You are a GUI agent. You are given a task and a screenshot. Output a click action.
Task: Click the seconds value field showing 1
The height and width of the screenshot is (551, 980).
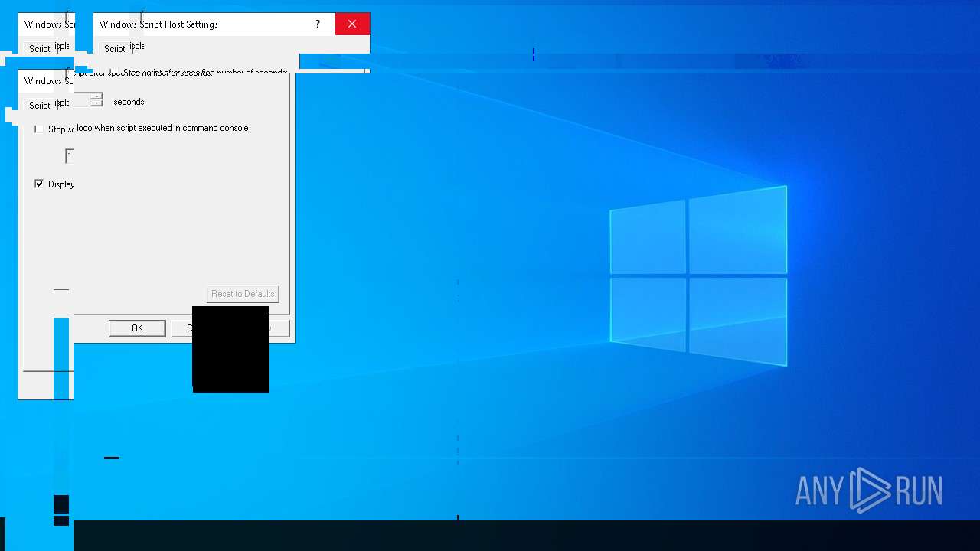coord(69,156)
